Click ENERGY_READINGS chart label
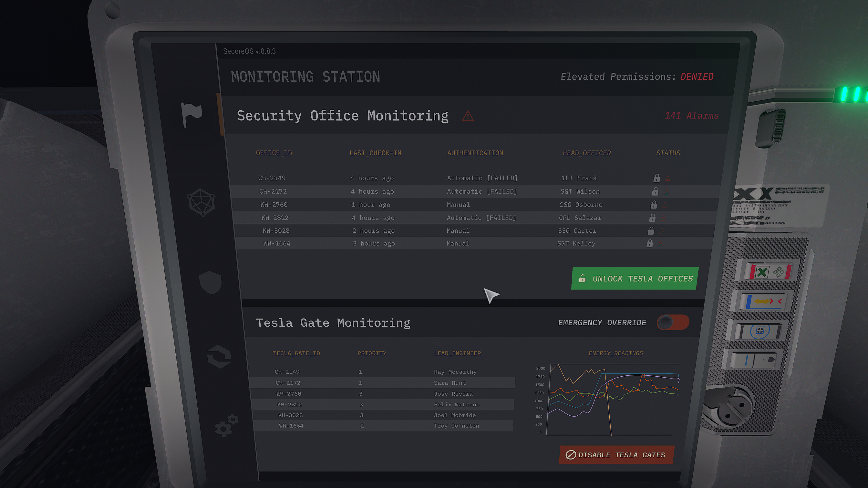This screenshot has height=488, width=868. (x=615, y=353)
